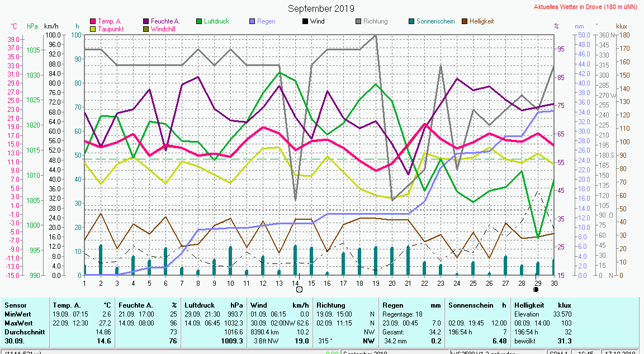Viewport: 644px width, 354px height.
Task: Click the green Luftdruck legend square
Action: click(199, 21)
